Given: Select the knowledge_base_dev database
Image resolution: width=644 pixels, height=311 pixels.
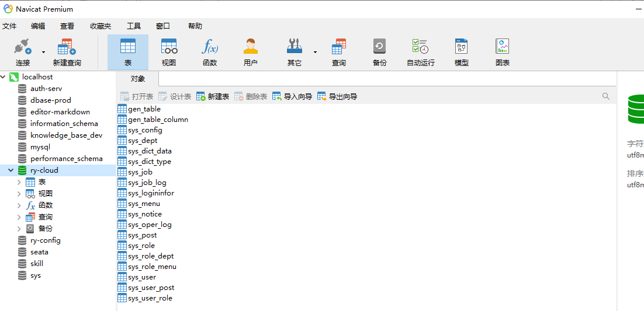Looking at the screenshot, I should pos(66,135).
